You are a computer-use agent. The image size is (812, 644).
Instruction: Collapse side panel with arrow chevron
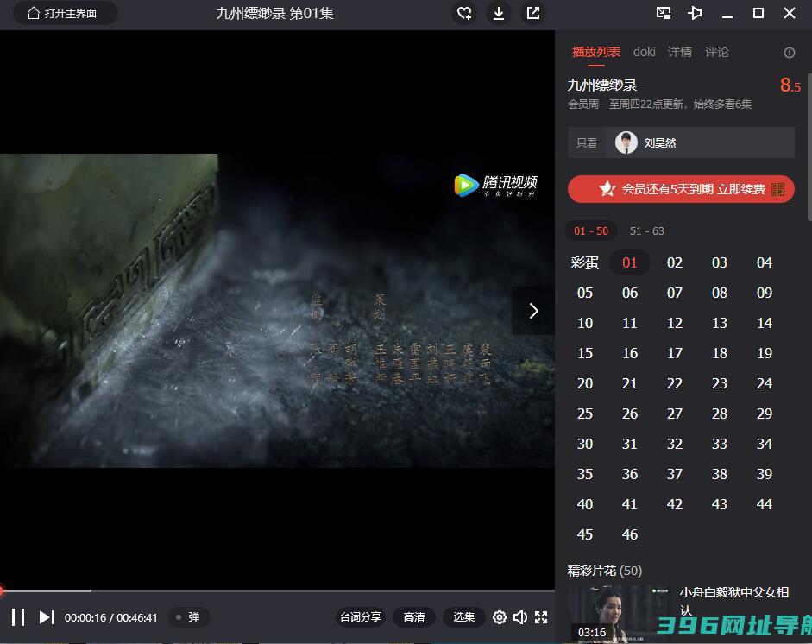pos(533,311)
